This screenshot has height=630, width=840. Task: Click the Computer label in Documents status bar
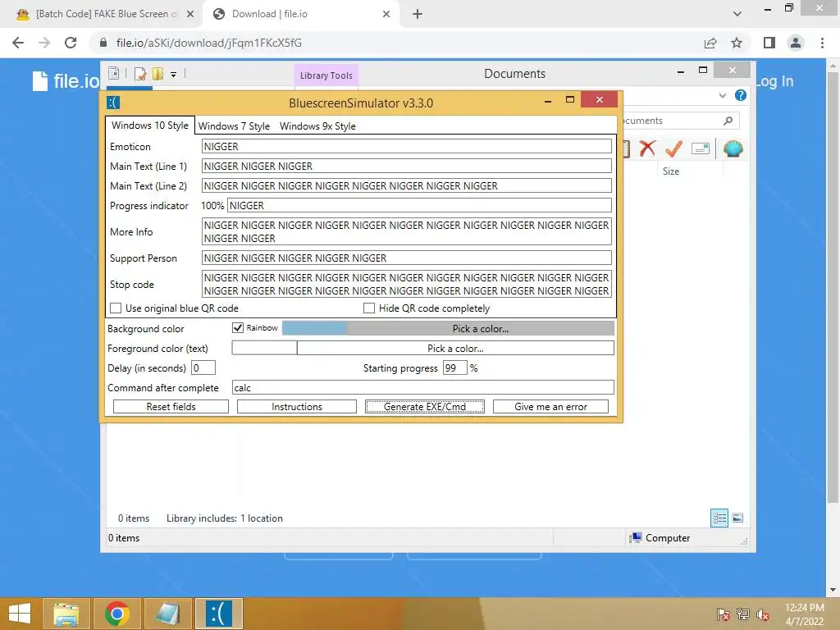[668, 538]
